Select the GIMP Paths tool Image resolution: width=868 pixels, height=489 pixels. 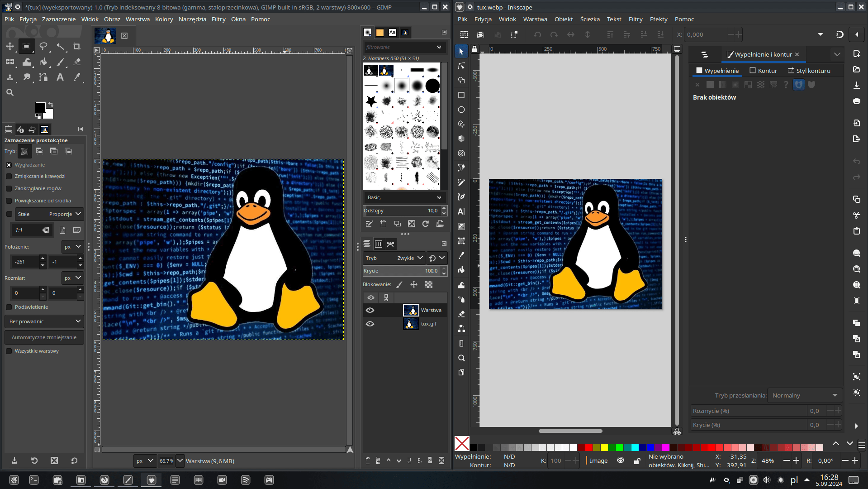[x=43, y=77]
